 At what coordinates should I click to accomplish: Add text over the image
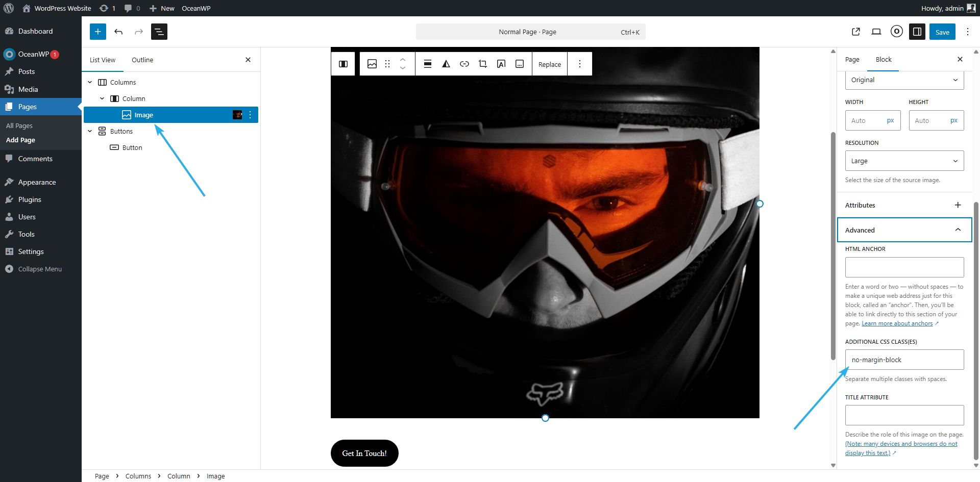tap(501, 64)
